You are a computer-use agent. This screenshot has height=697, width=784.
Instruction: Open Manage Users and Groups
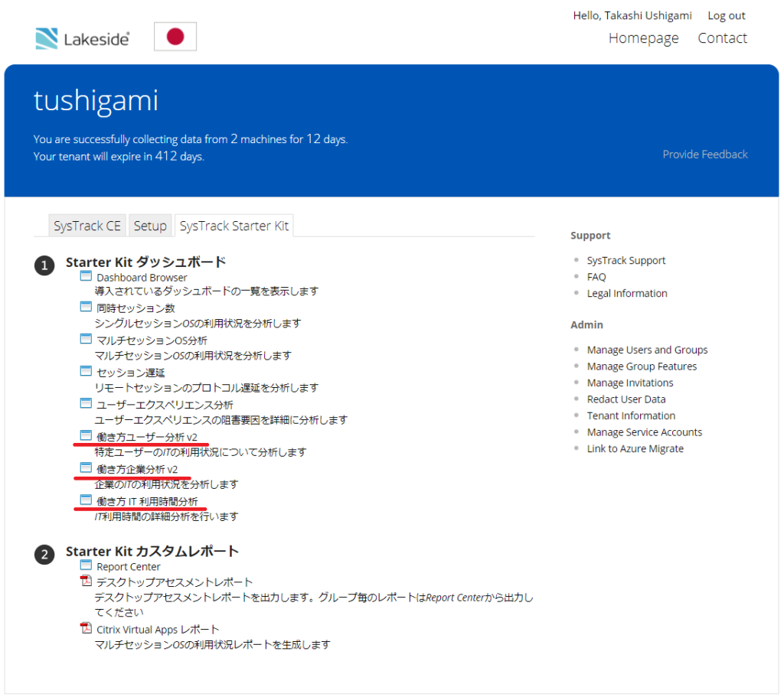(647, 350)
